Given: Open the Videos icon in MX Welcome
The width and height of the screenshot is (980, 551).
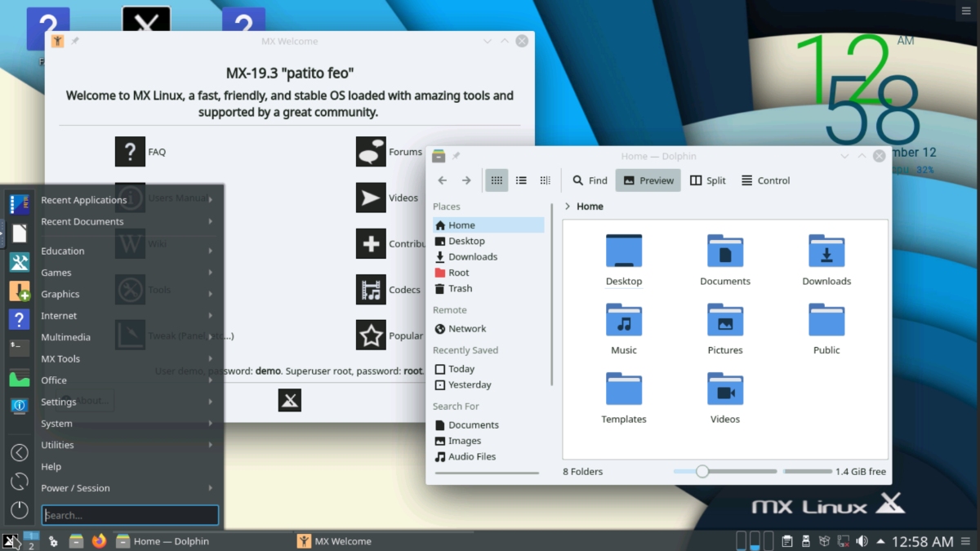Looking at the screenshot, I should click(372, 198).
